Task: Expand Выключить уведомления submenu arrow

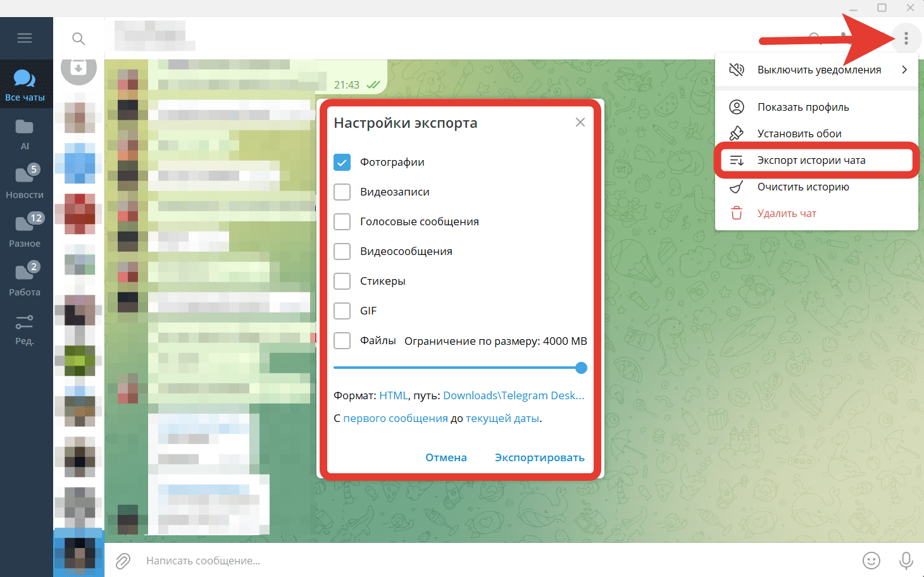Action: (x=904, y=70)
